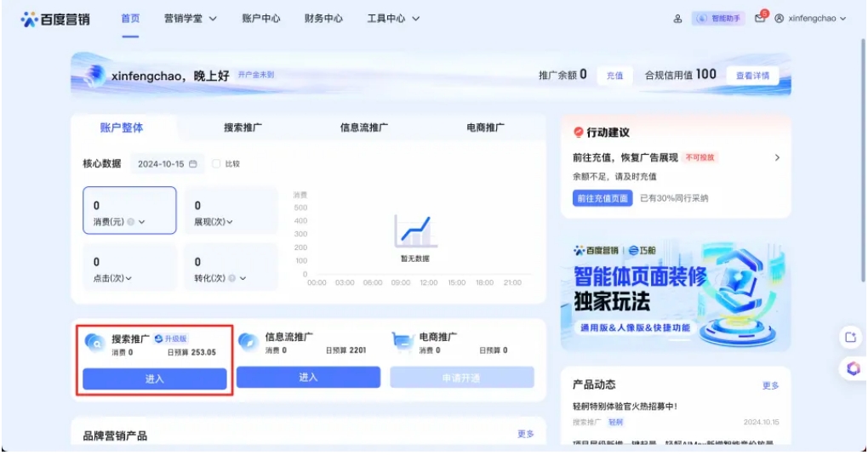Click the 暂无数据 chart placeholder icon
This screenshot has width=868, height=455.
click(414, 231)
